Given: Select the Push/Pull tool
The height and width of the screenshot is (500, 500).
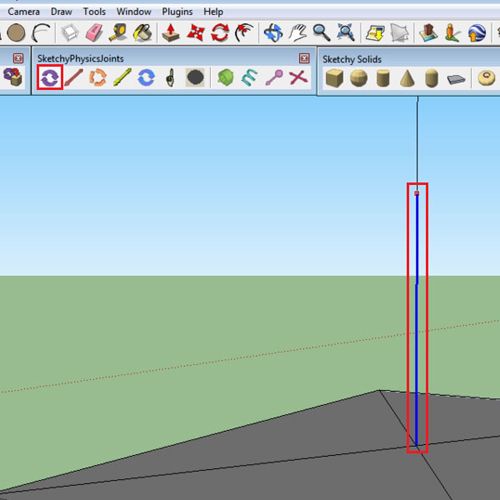Looking at the screenshot, I should tap(171, 33).
